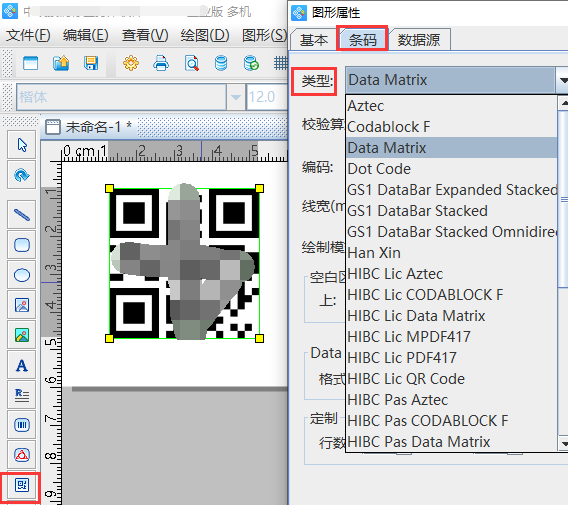Choose Aztec from the type list

pyautogui.click(x=451, y=106)
